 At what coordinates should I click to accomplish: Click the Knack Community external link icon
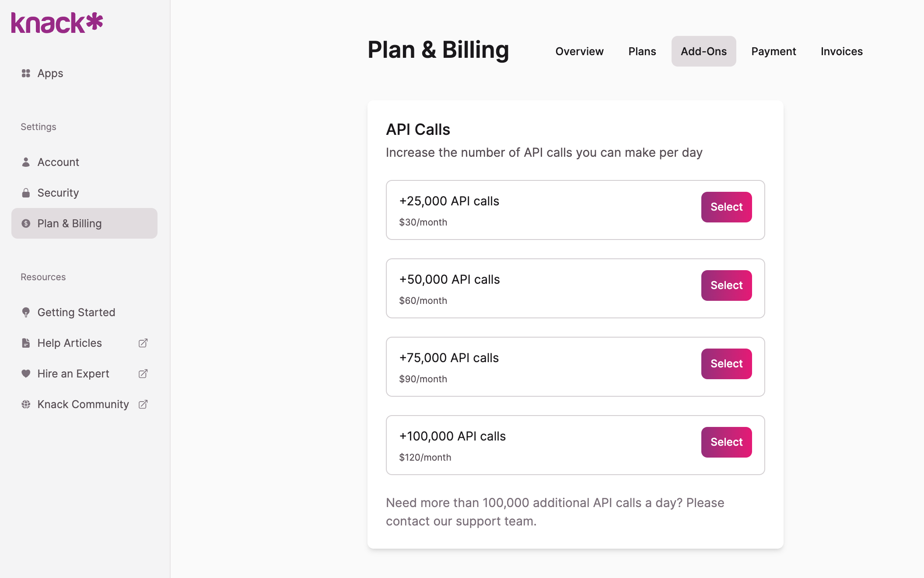143,404
